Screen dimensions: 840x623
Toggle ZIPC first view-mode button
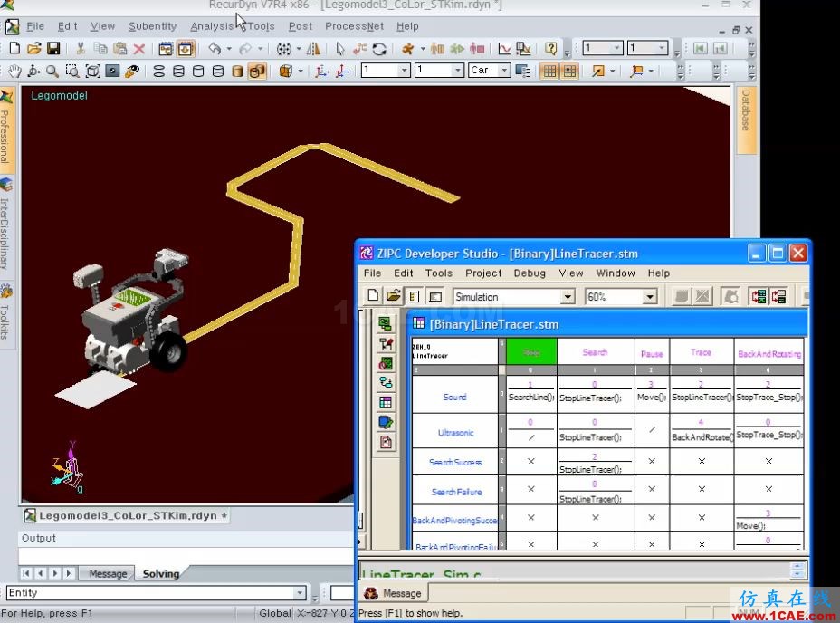click(x=414, y=296)
